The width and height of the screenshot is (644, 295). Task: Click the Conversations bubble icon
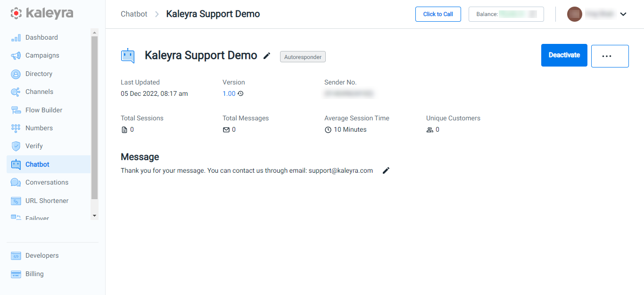coord(16,183)
